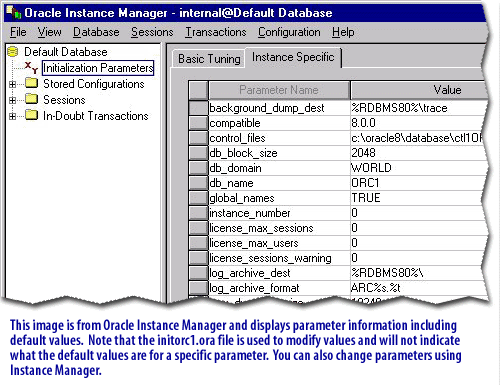Click the Stored Configurations folder icon
The width and height of the screenshot is (500, 385).
click(x=32, y=83)
